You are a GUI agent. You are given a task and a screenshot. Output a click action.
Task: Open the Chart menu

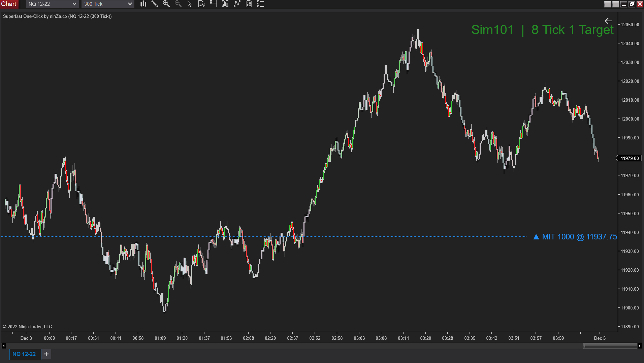pos(9,4)
